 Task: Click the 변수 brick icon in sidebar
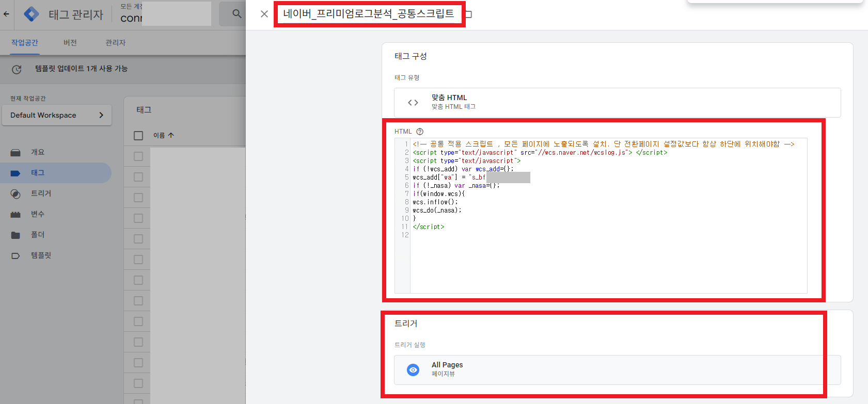(15, 215)
